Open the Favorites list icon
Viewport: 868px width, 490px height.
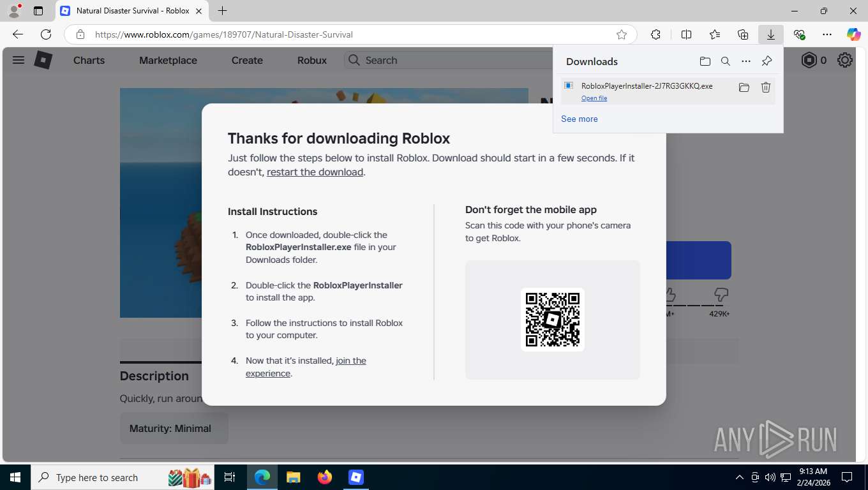(715, 34)
